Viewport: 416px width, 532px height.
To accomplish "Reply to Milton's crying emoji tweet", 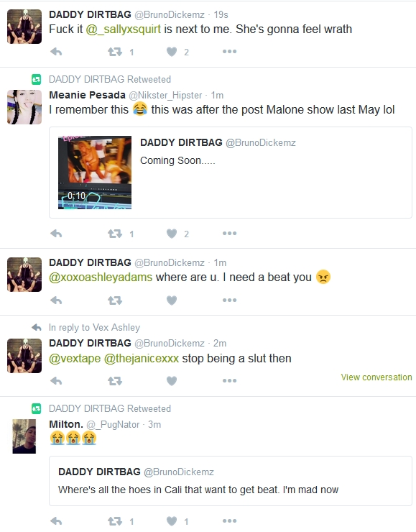I will coord(56,521).
